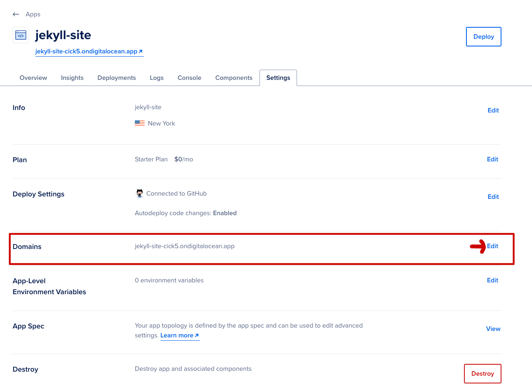The image size is (532, 392).
Task: Click the 'New York' region text
Action: [x=161, y=123]
